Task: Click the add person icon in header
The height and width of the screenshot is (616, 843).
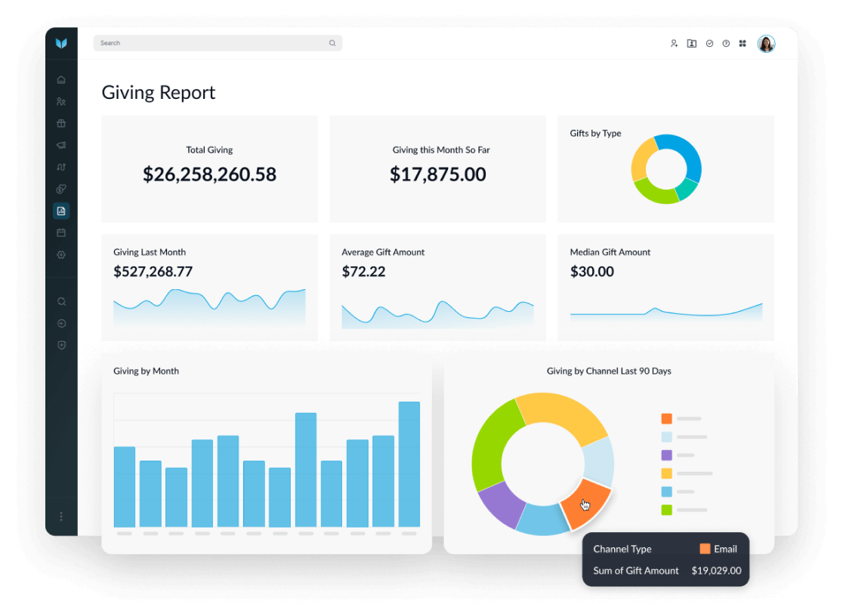Action: tap(674, 44)
